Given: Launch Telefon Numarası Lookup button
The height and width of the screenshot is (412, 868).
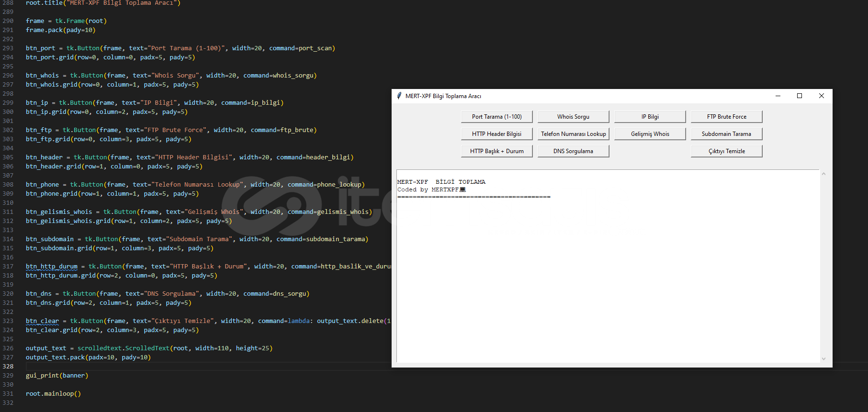Looking at the screenshot, I should (x=573, y=134).
